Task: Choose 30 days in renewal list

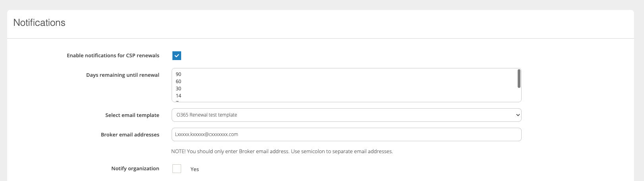Action: click(x=178, y=89)
